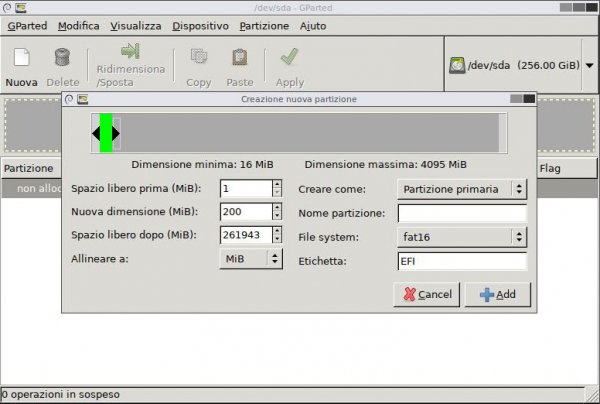
Task: Click the Nuova new partition toolbar icon
Action: 22,57
